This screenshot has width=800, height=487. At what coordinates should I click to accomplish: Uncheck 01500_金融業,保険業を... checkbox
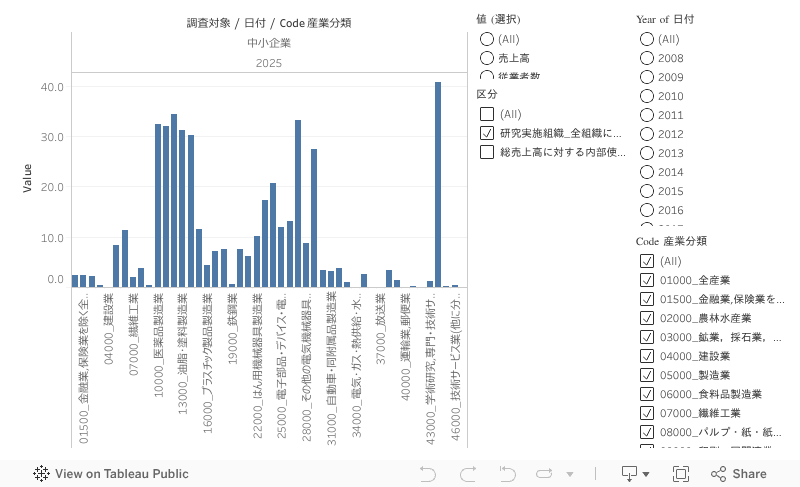tap(646, 299)
